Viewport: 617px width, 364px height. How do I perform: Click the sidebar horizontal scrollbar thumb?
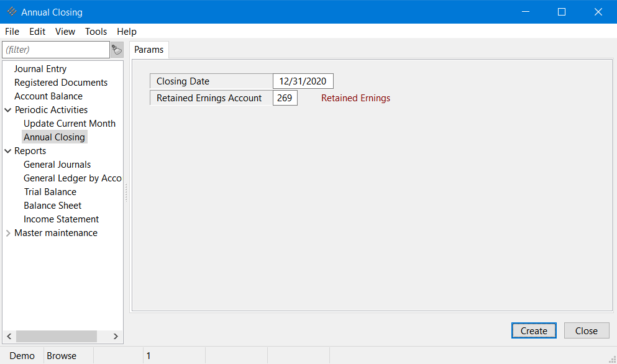tap(56, 336)
